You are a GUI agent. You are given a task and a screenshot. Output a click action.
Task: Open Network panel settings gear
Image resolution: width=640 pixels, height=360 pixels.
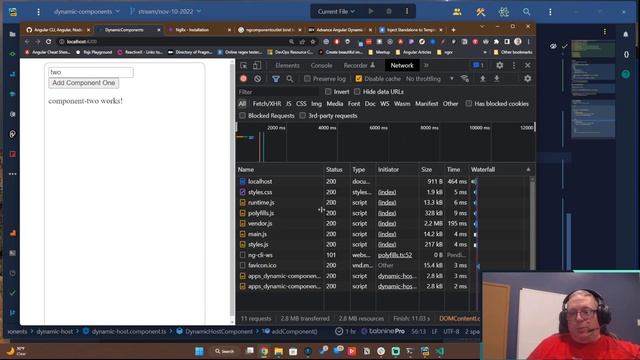pyautogui.click(x=527, y=78)
